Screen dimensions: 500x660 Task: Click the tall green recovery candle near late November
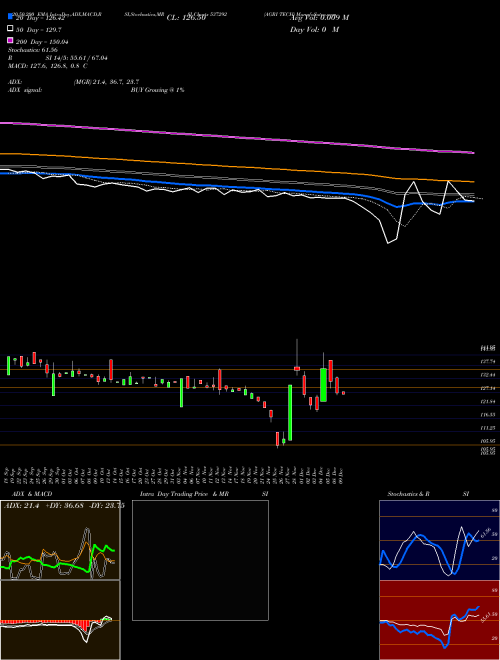(290, 412)
